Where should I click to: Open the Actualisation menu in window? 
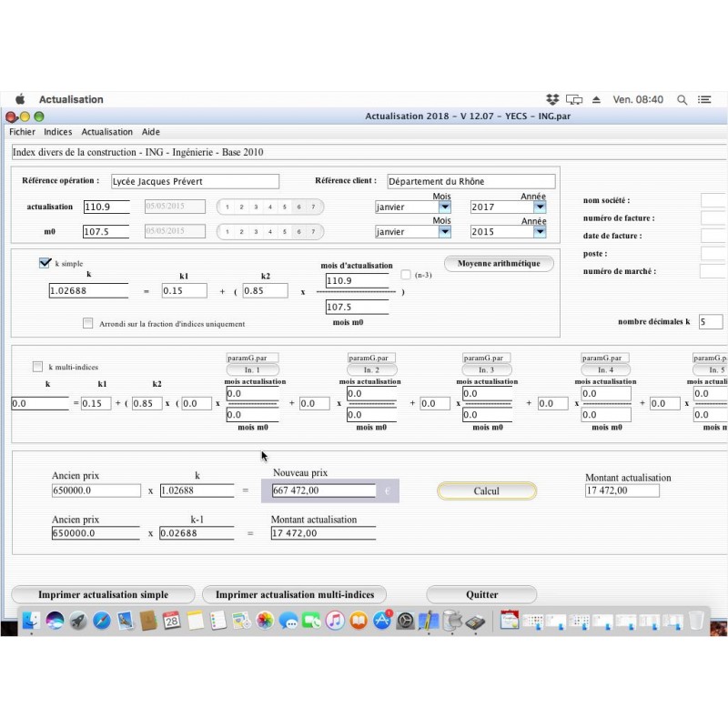point(106,132)
